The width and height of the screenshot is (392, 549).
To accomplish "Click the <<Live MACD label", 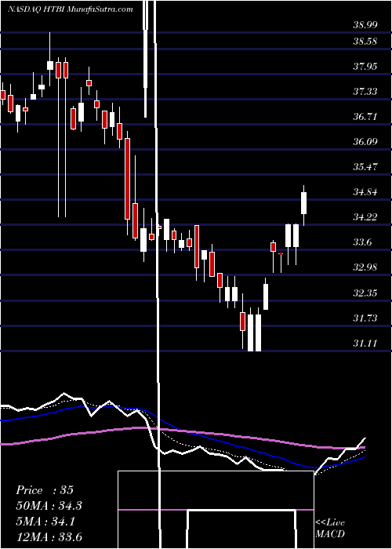I will [330, 529].
